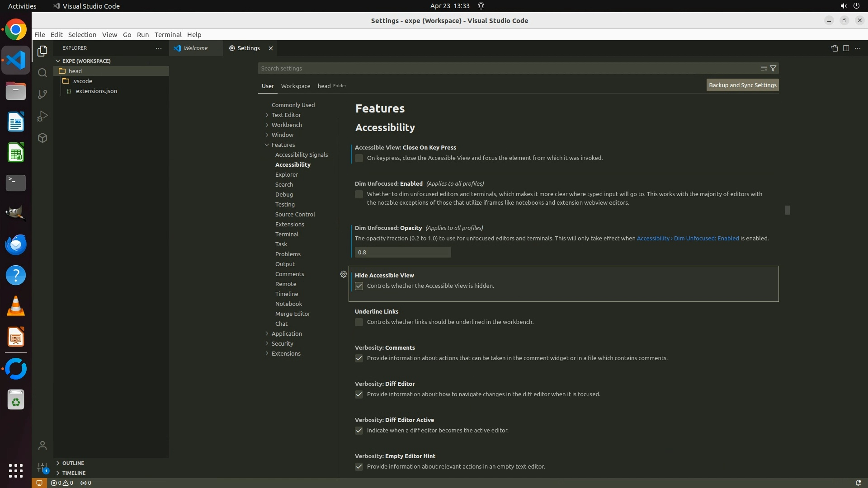Enable the Underline Links checkbox

359,322
